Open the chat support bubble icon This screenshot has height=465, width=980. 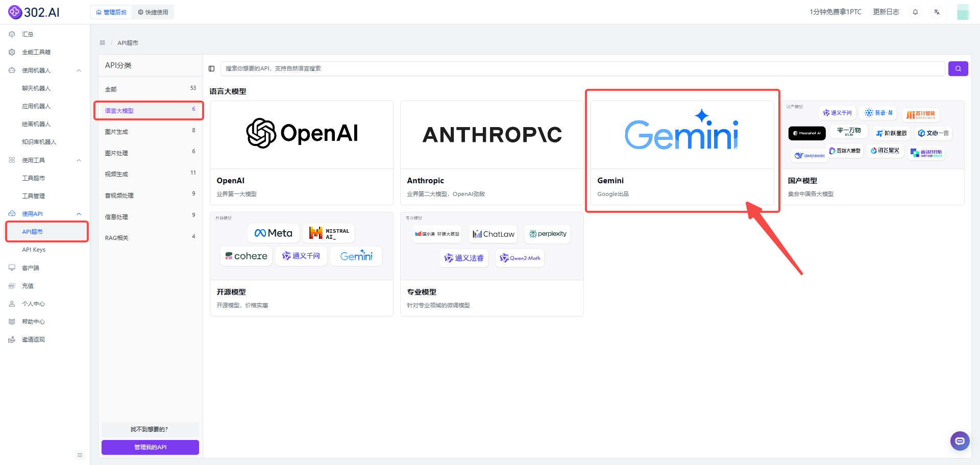(x=960, y=441)
